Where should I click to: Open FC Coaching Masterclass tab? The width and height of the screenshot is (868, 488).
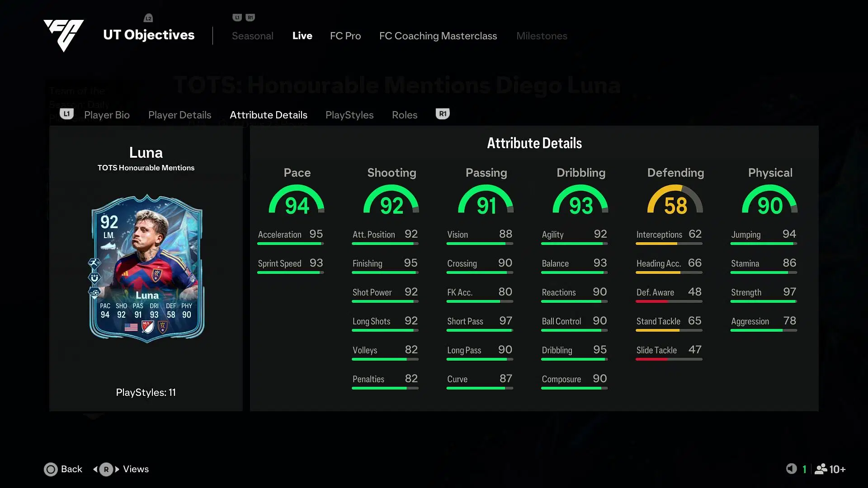[x=438, y=36]
